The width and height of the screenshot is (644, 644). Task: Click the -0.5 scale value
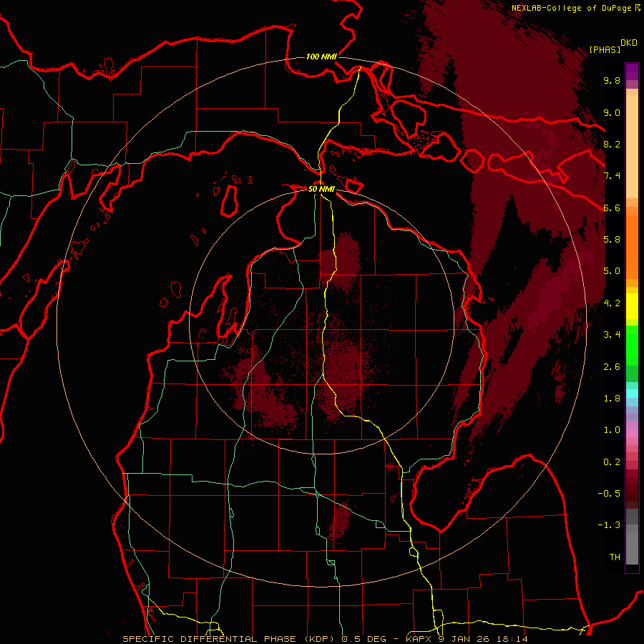pyautogui.click(x=609, y=493)
